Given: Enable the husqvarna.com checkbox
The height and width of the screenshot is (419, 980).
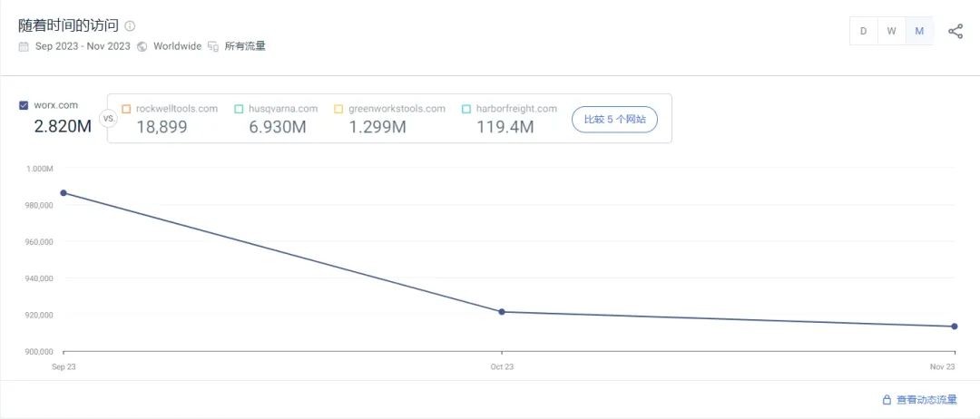Looking at the screenshot, I should coord(239,109).
